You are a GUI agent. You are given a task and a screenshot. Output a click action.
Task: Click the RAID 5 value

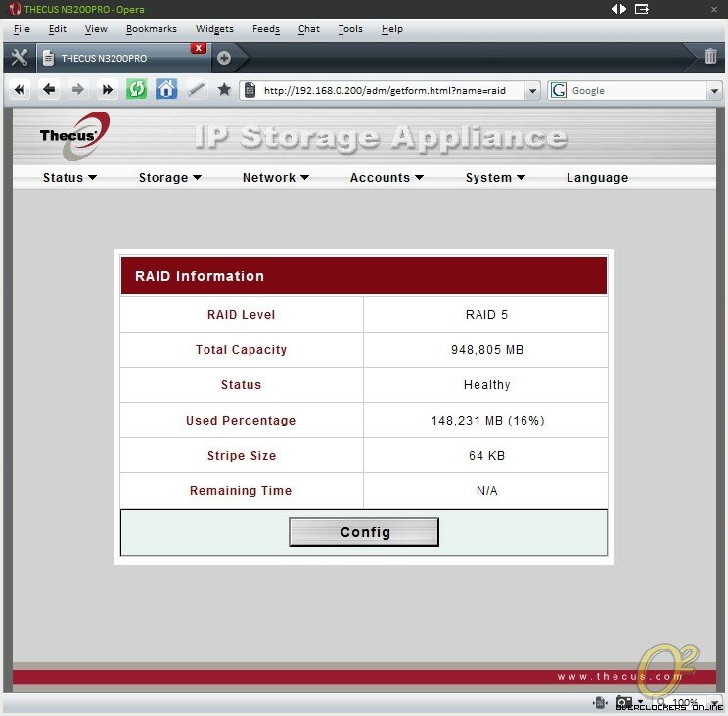click(486, 315)
